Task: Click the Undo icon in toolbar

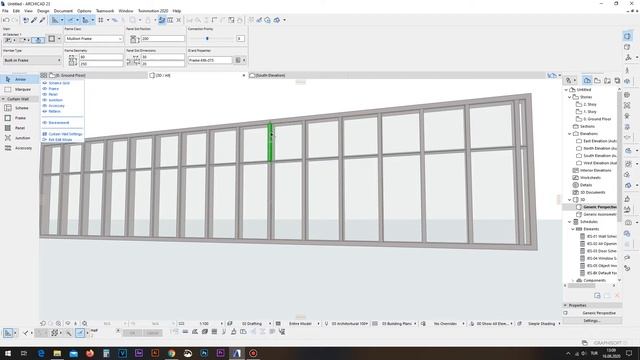Action: pos(6,20)
